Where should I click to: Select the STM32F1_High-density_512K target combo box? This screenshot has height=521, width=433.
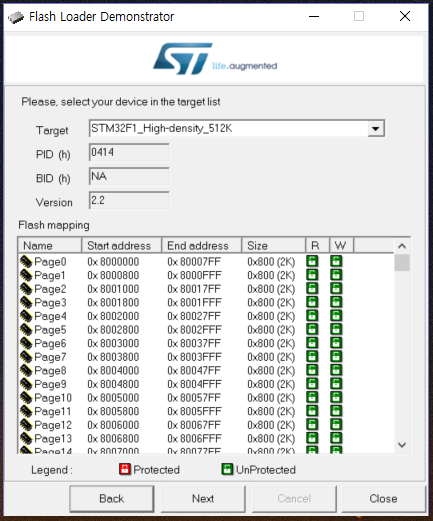point(237,129)
